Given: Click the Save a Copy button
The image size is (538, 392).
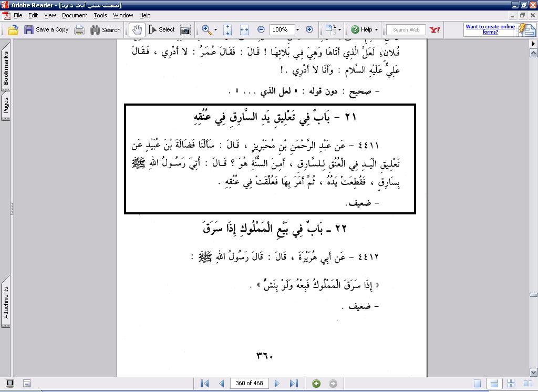Looking at the screenshot, I should pyautogui.click(x=47, y=30).
